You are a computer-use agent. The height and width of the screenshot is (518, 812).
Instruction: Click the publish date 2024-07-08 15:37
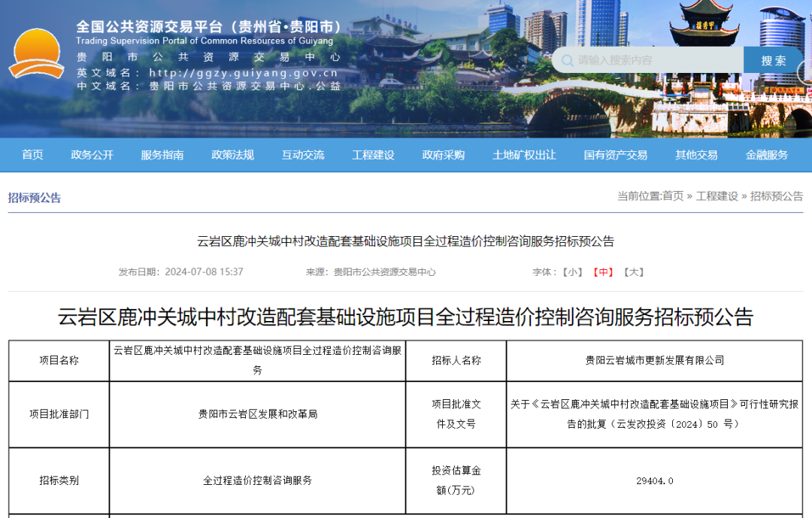(x=204, y=272)
